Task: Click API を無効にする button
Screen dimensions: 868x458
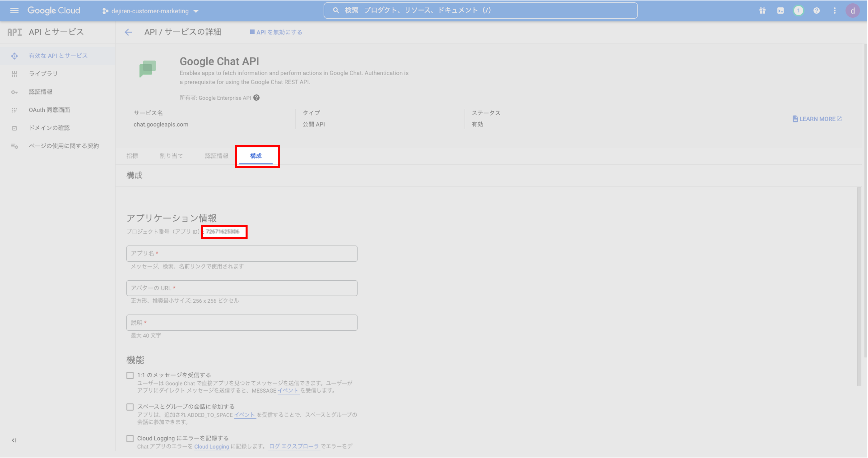Action: click(276, 32)
